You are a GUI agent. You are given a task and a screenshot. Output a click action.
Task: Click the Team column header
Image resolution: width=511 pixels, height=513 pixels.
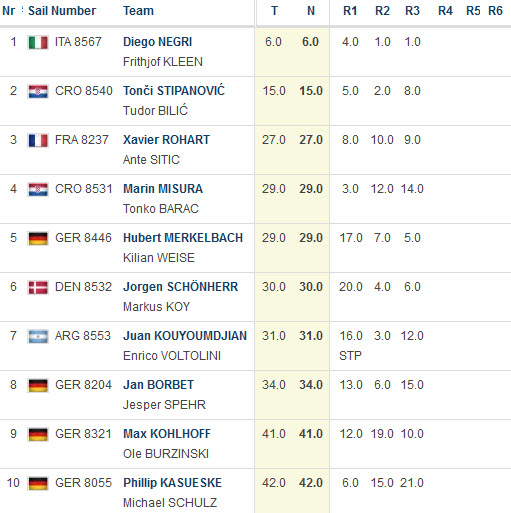click(138, 11)
